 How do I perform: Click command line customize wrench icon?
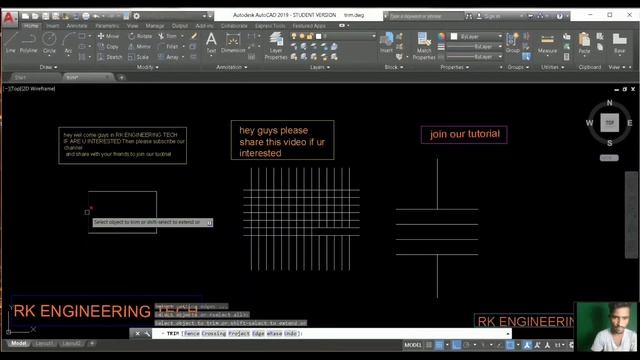(147, 333)
